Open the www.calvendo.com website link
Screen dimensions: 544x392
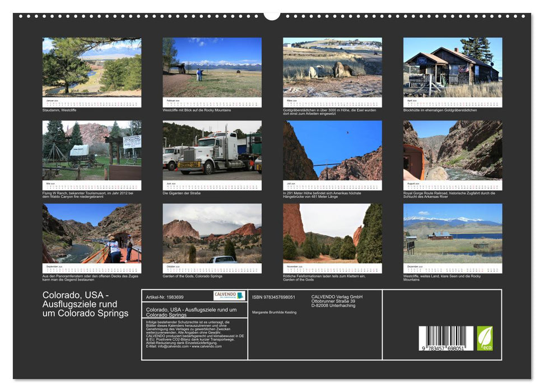coord(207,347)
